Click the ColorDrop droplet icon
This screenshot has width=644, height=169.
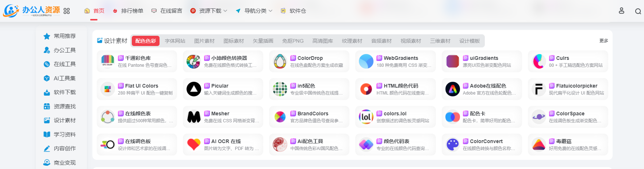pyautogui.click(x=280, y=61)
